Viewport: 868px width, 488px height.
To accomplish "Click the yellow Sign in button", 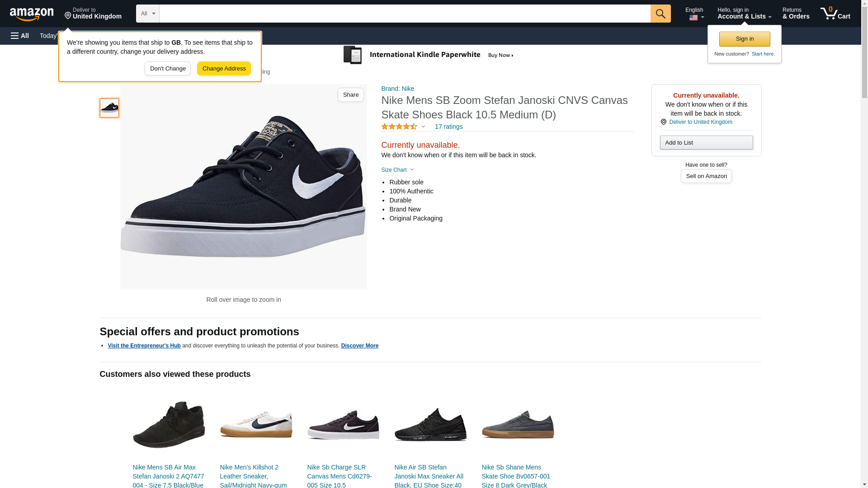I will [x=745, y=39].
